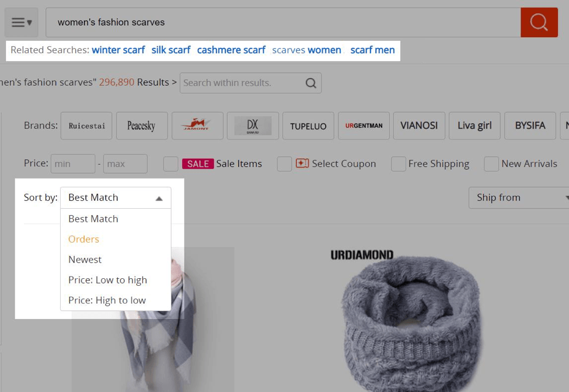The image size is (569, 392).
Task: Click the main search box
Action: coord(283,23)
